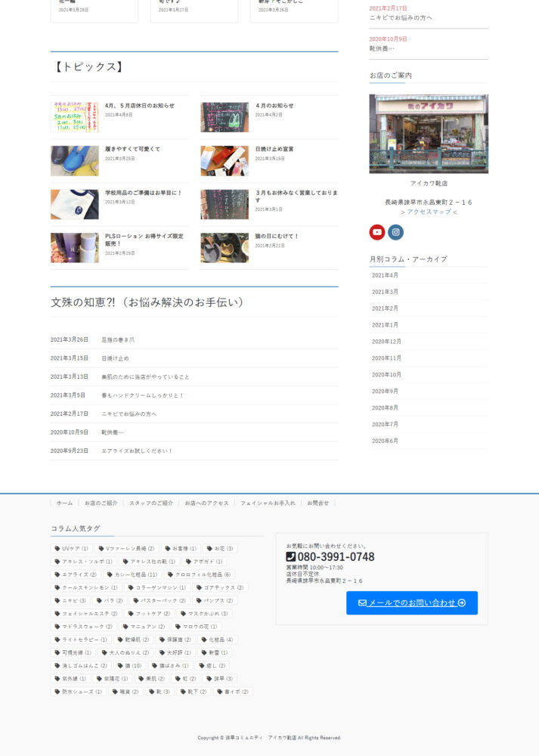
Task: Open the 2020年9月 monthly archive
Action: [385, 391]
